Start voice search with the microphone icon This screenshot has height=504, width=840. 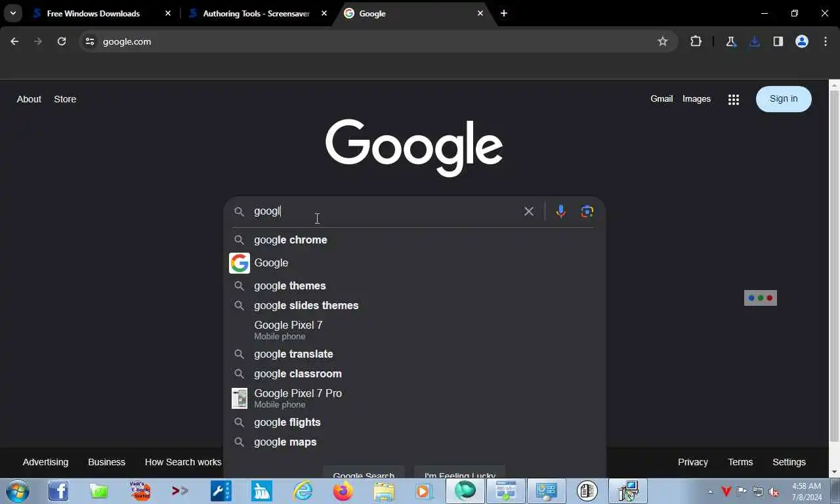pyautogui.click(x=560, y=211)
